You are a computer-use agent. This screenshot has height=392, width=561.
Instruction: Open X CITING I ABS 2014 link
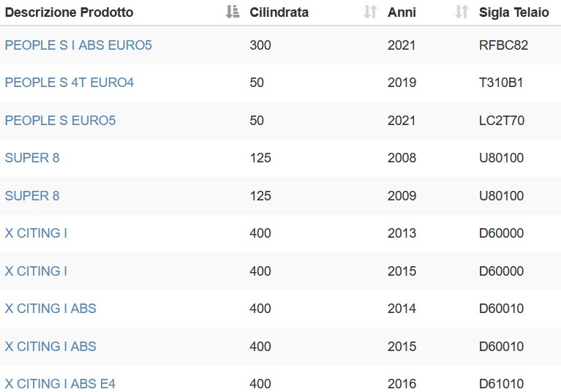pyautogui.click(x=50, y=309)
